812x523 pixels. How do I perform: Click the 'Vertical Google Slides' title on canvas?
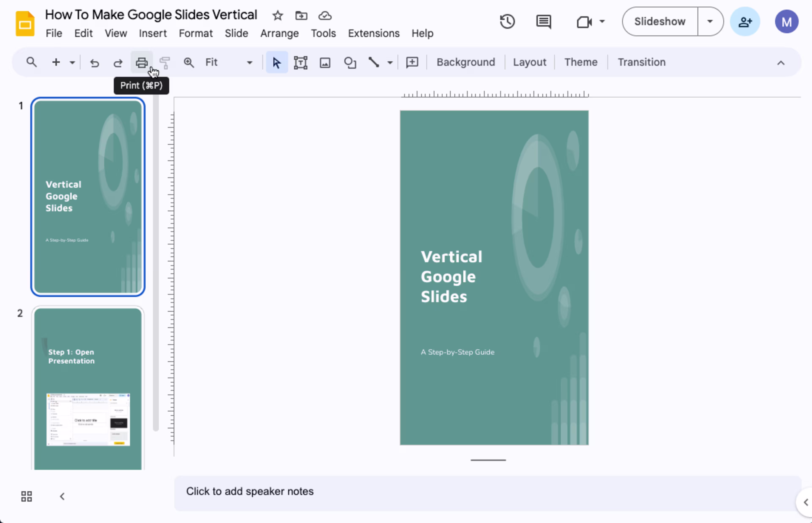click(451, 277)
